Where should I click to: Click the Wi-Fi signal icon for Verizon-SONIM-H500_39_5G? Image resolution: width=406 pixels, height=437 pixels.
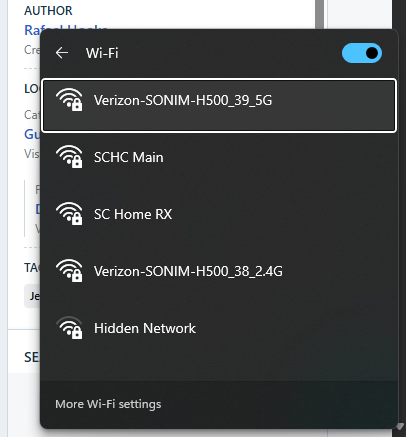tap(69, 100)
